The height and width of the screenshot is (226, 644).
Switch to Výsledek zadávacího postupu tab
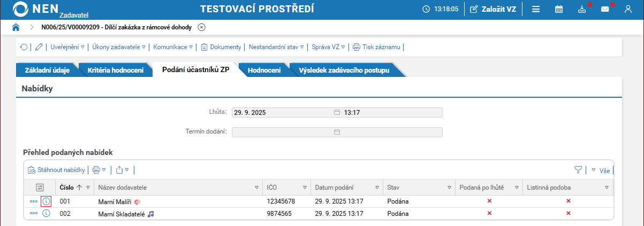point(344,71)
